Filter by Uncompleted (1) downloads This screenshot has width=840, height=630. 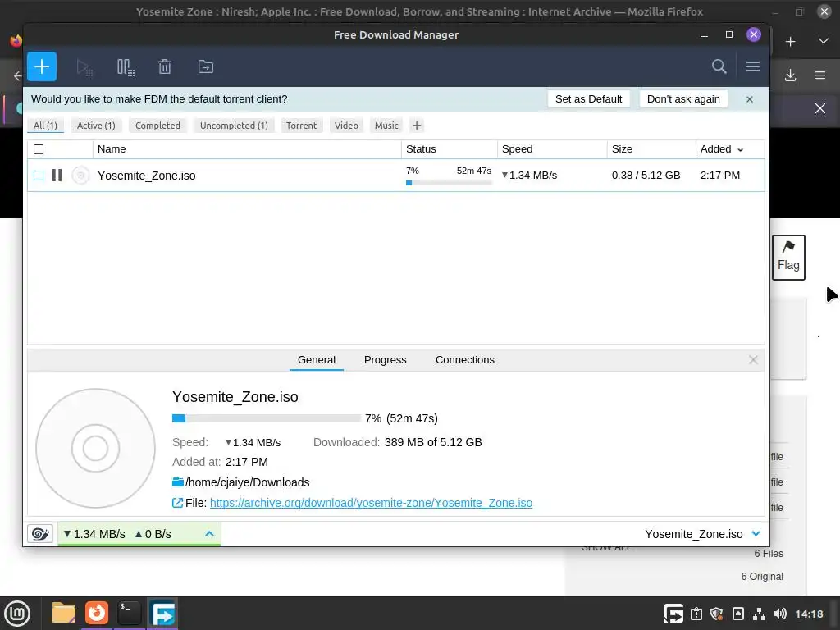coord(234,126)
